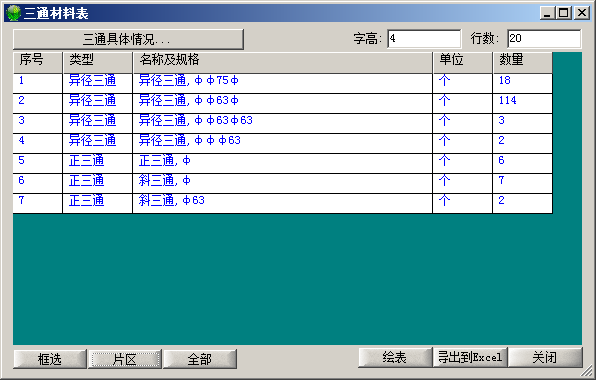Click unit 个 in row 5
This screenshot has width=596, height=380.
point(463,163)
